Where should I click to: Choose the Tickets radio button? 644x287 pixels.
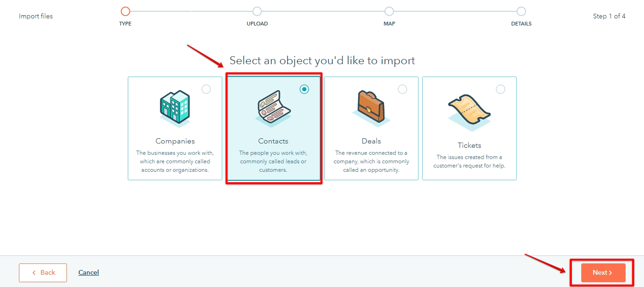coord(501,89)
